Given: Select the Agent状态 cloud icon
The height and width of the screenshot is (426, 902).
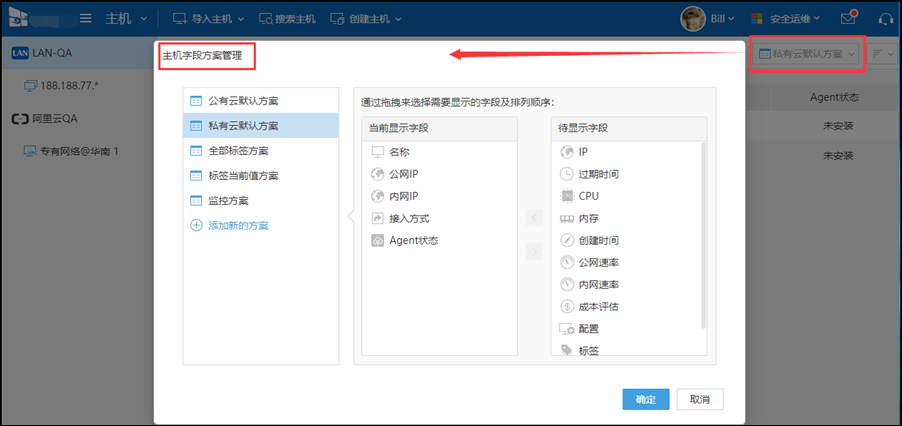Looking at the screenshot, I should tap(377, 241).
